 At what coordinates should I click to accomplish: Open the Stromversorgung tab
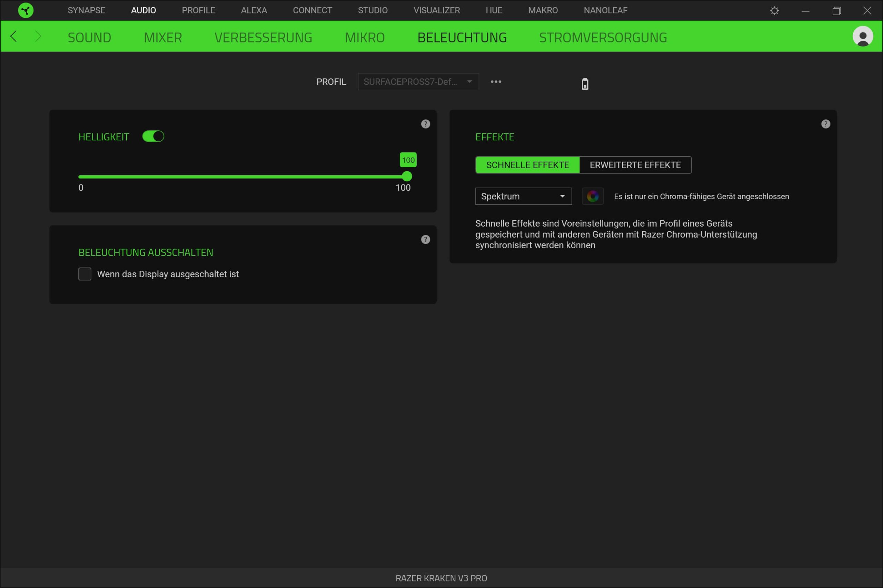[x=603, y=38]
